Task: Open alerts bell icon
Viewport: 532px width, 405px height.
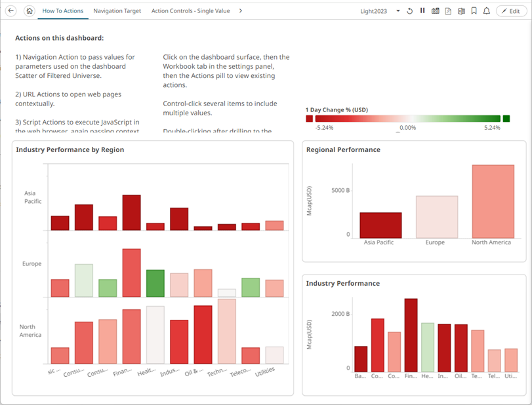Action: tap(487, 11)
